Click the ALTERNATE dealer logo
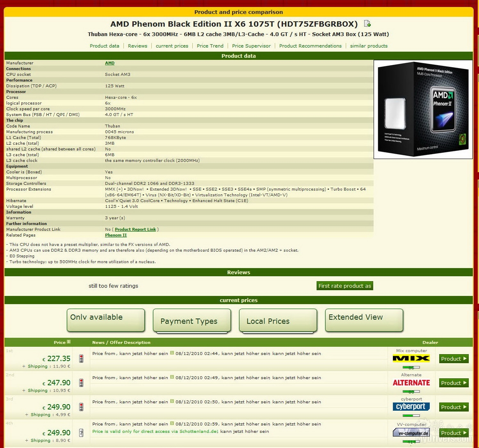The image size is (479, 448). 411,383
